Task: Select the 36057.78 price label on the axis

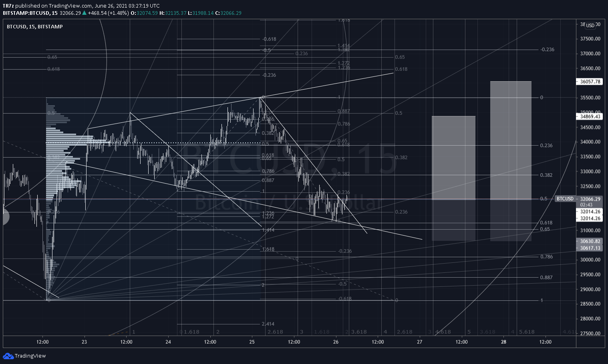Action: coord(590,81)
